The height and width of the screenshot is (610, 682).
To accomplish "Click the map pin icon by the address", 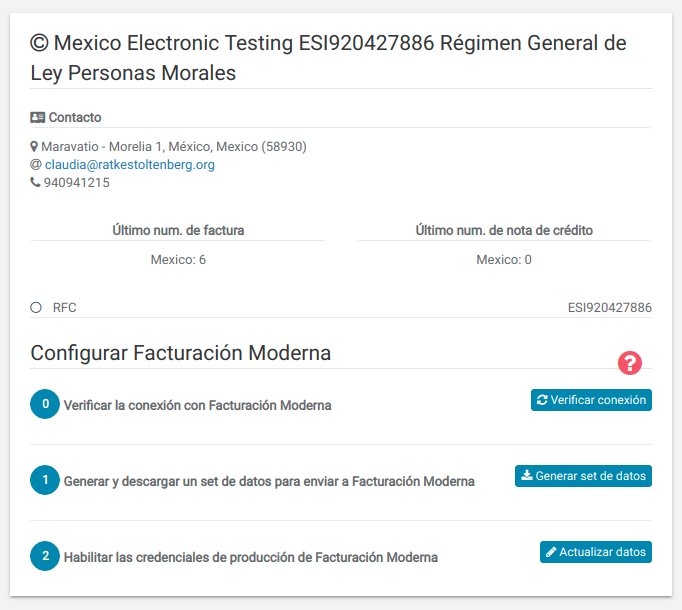I will [34, 147].
